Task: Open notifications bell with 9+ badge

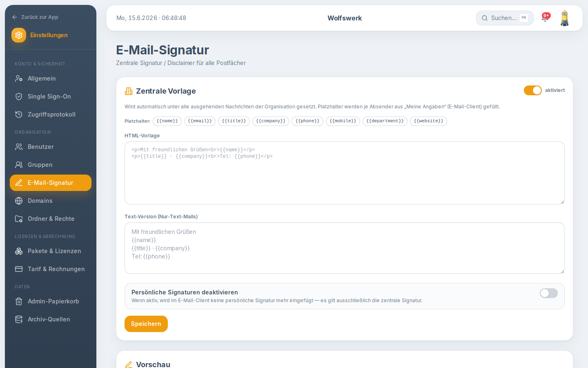Action: [x=545, y=18]
